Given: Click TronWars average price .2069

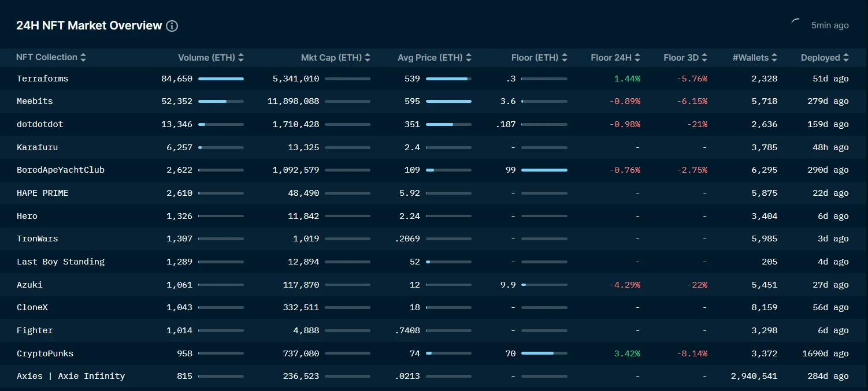Looking at the screenshot, I should (407, 239).
